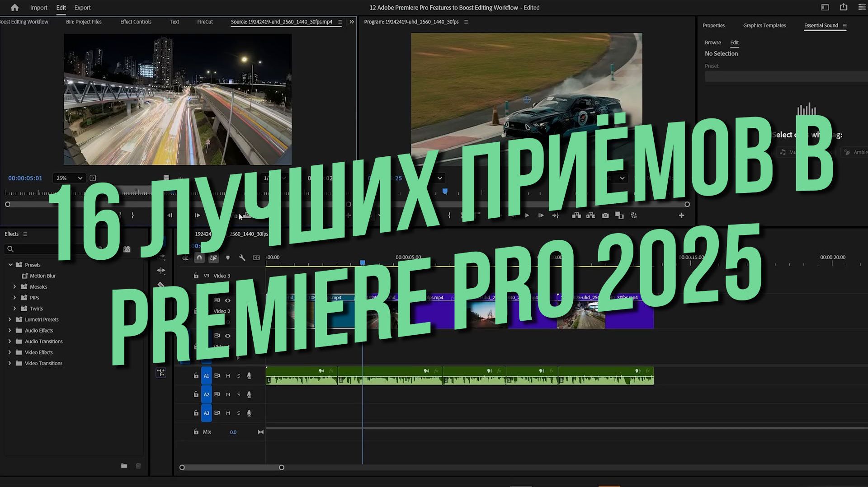Screen dimensions: 868x487
Task: Switch to the Export tab
Action: click(82, 8)
